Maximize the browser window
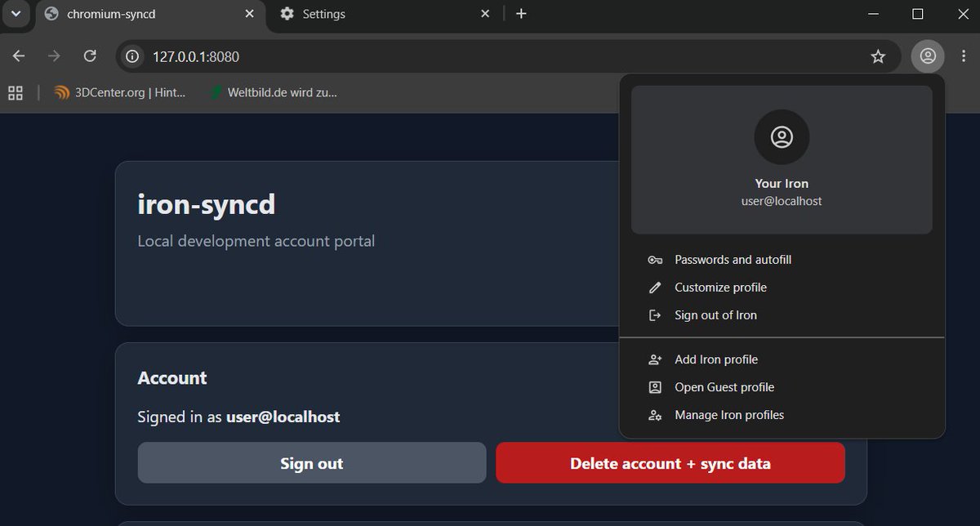The image size is (980, 526). point(917,14)
